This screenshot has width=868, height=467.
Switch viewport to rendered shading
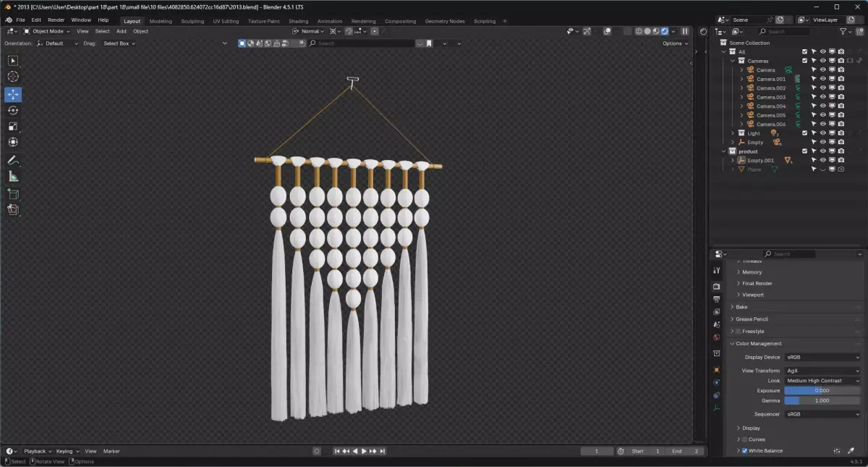tap(665, 31)
